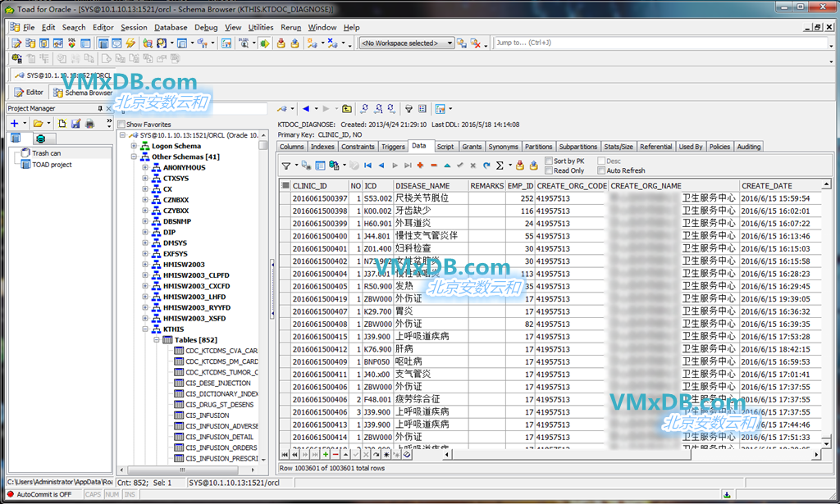Open the workspace selection dropdown
Image resolution: width=840 pixels, height=504 pixels.
450,43
